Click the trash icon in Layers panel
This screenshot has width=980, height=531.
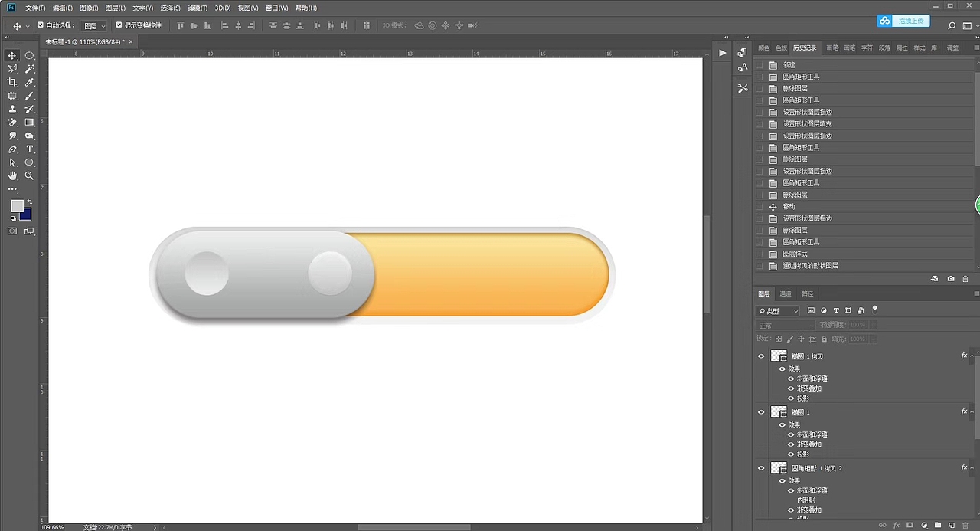pos(965,526)
